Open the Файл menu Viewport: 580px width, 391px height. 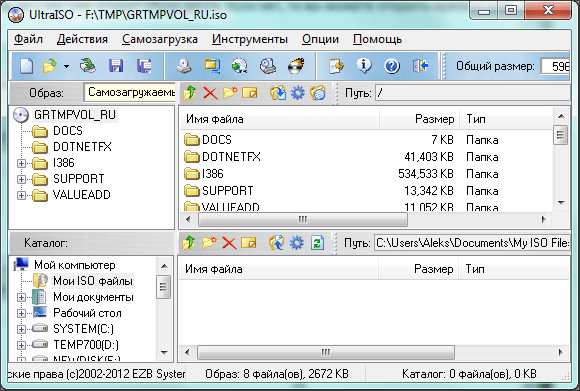(x=28, y=39)
